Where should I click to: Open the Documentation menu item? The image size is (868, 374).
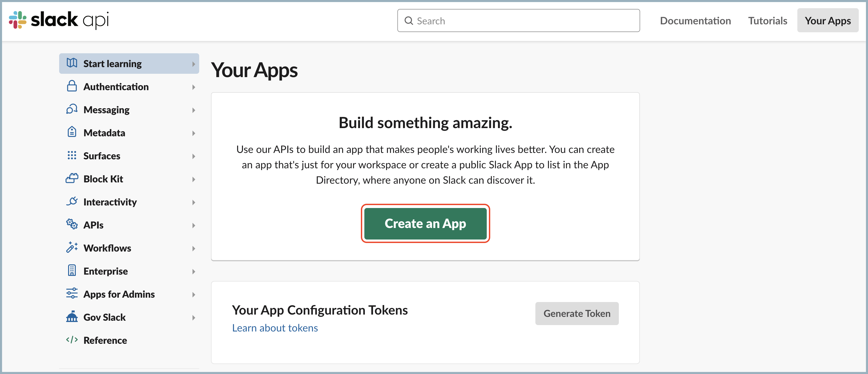(695, 21)
